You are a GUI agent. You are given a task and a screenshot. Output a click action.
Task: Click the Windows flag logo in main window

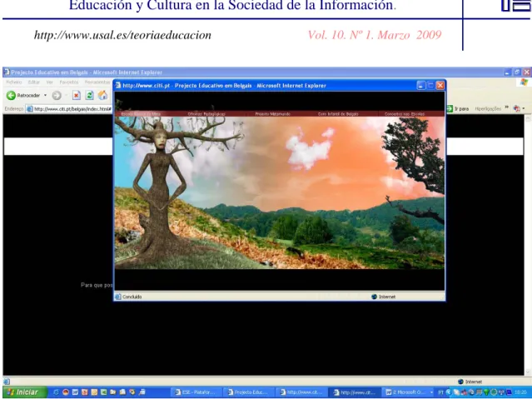tap(525, 82)
